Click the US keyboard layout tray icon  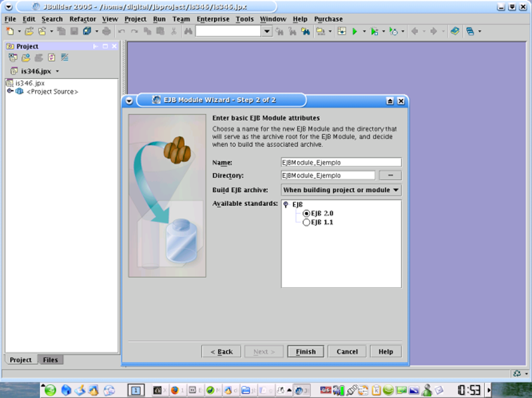pos(325,390)
